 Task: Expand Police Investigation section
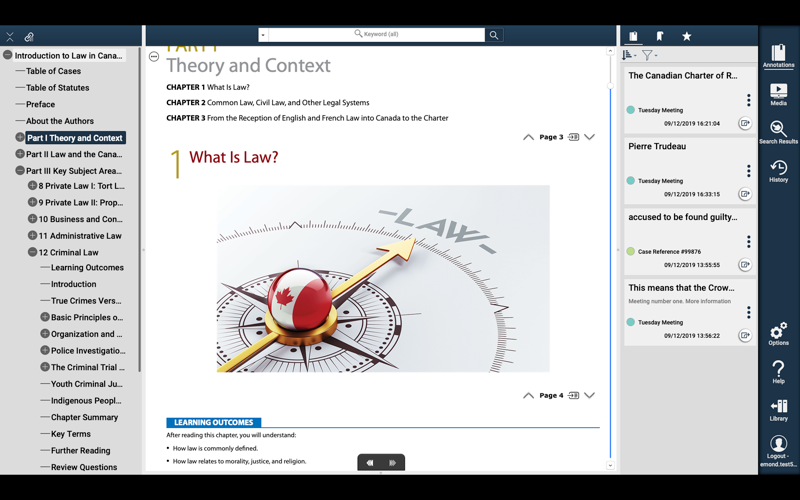point(45,351)
